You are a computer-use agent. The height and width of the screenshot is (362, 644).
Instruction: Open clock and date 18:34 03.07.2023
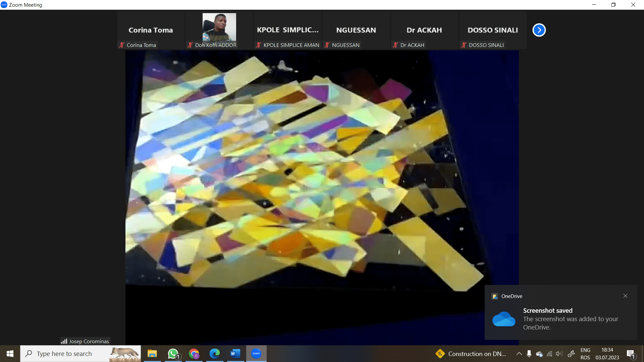click(607, 354)
